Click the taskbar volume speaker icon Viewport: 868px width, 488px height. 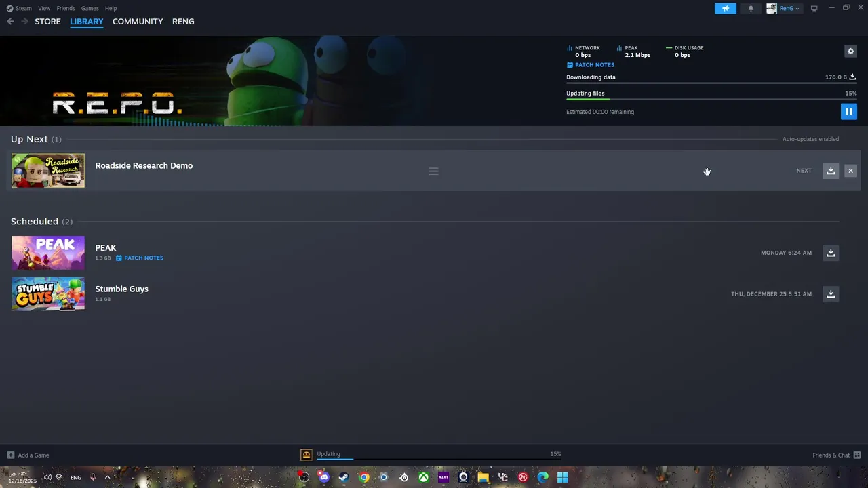pos(47,477)
